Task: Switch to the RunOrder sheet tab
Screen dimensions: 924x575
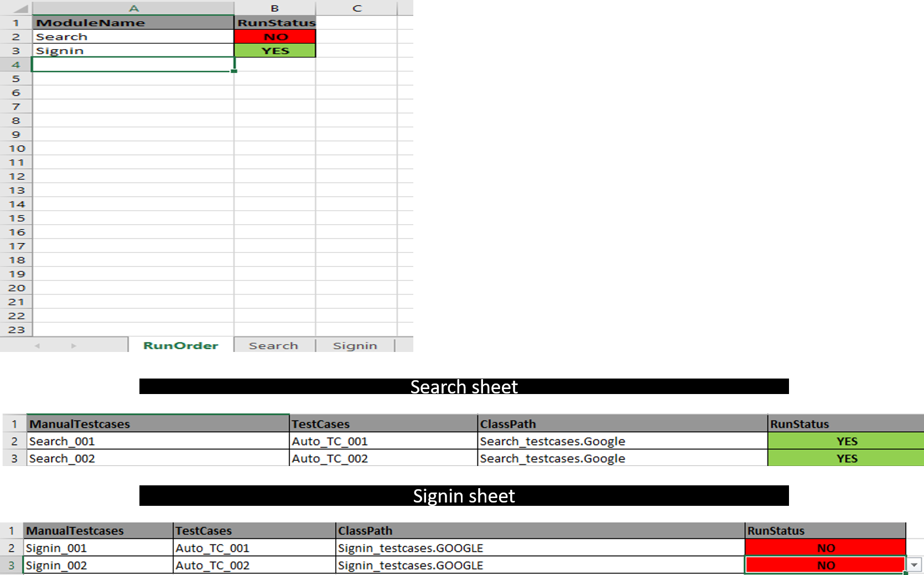Action: [180, 345]
